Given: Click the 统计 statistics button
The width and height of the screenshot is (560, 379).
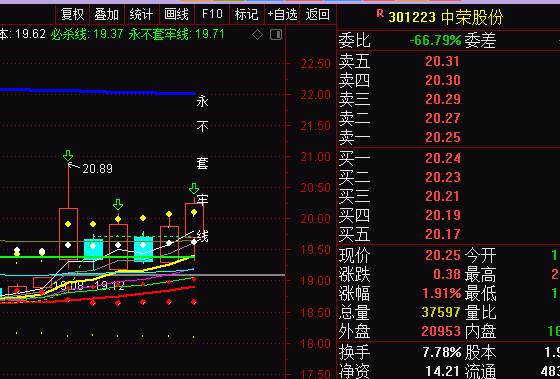Looking at the screenshot, I should tap(141, 15).
